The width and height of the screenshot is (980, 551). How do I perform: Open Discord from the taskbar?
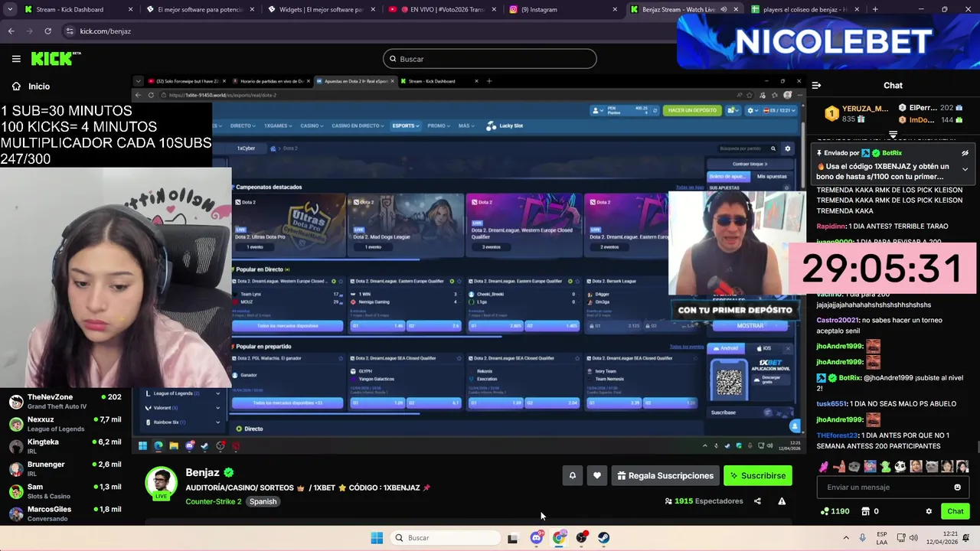tap(536, 538)
